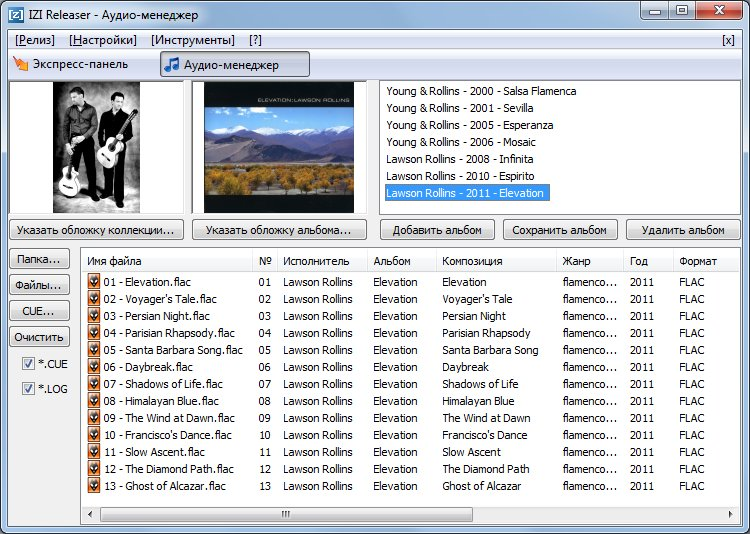Click Добавить альбом button
The width and height of the screenshot is (750, 534).
point(437,230)
